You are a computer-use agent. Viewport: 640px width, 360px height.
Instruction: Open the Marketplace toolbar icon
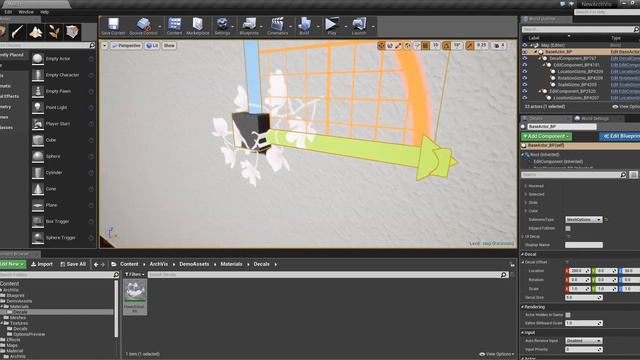pyautogui.click(x=198, y=26)
